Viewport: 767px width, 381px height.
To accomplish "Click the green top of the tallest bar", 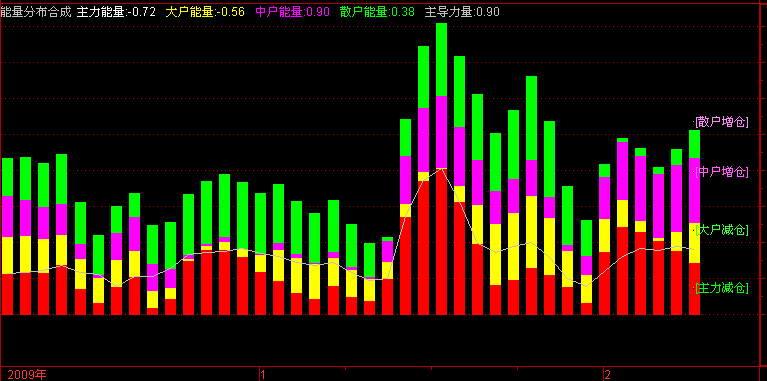I will [441, 60].
